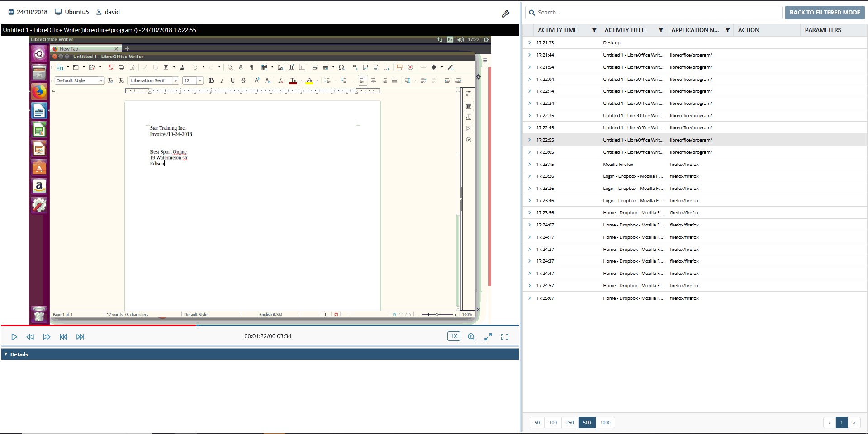Viewport: 868px width, 434px height.
Task: Open a new browser tab plus icon
Action: 127,48
